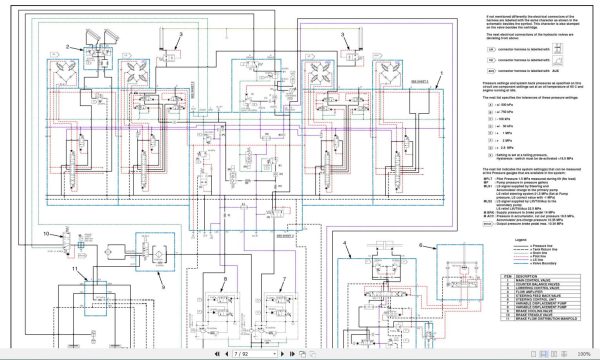Click callout number 9 near brake cooling valve
The height and width of the screenshot is (360, 600).
163,287
